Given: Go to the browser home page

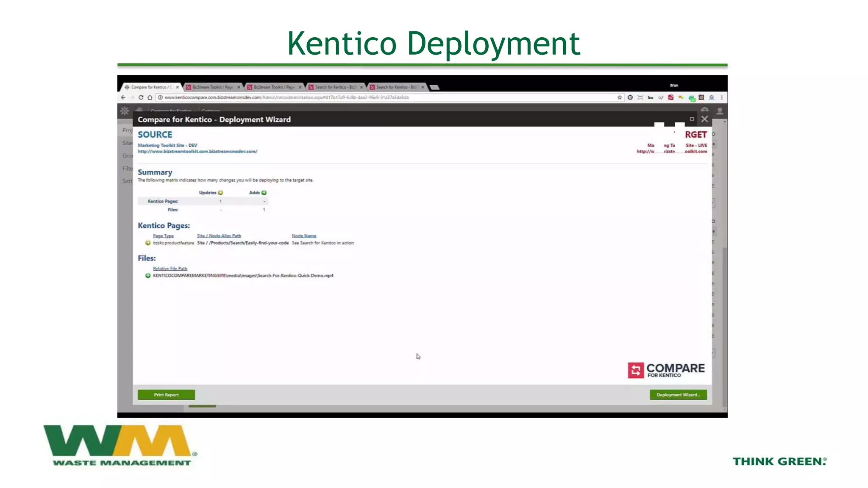Looking at the screenshot, I should click(x=150, y=97).
